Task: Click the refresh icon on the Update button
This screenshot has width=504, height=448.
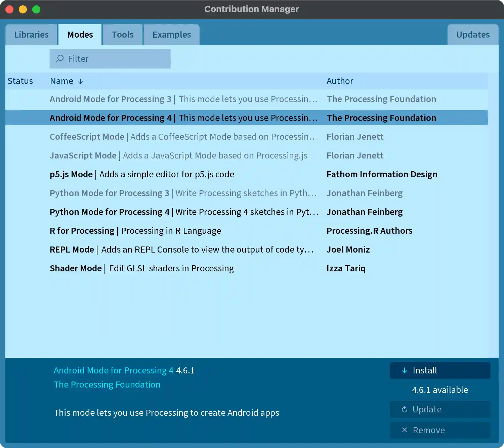Action: coord(404,409)
